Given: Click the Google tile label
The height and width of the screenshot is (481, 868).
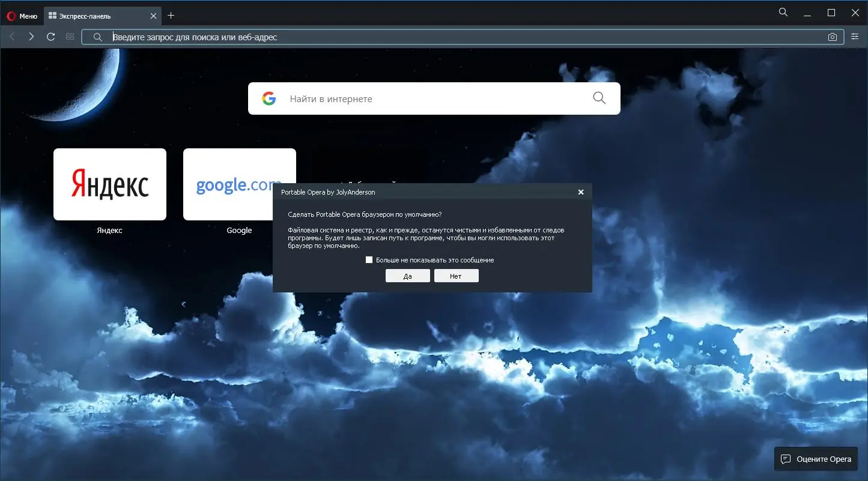Looking at the screenshot, I should click(239, 231).
